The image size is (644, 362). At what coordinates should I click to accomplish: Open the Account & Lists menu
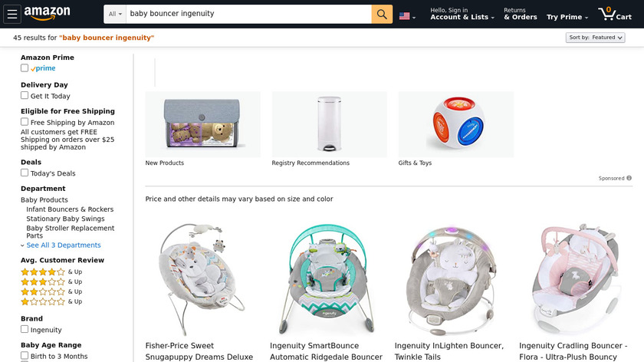pos(460,14)
